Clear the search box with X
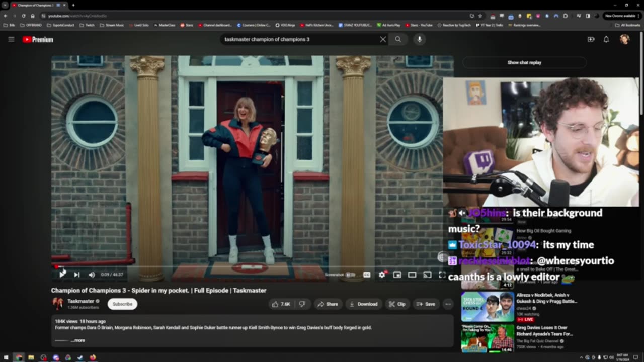644x362 pixels. tap(383, 39)
